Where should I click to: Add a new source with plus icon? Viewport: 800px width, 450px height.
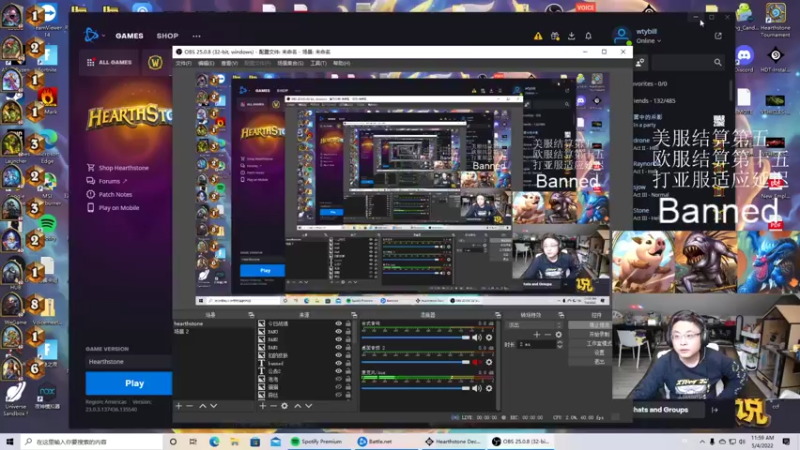[262, 406]
